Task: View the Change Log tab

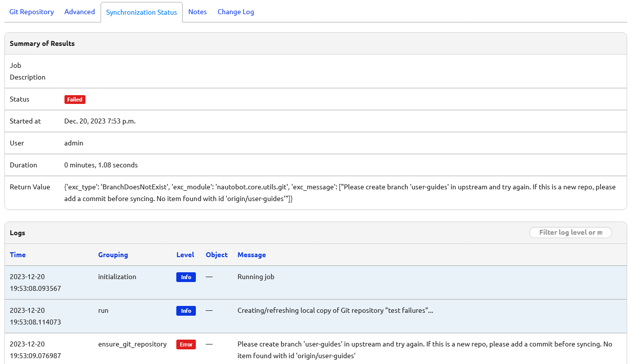Action: coord(235,12)
